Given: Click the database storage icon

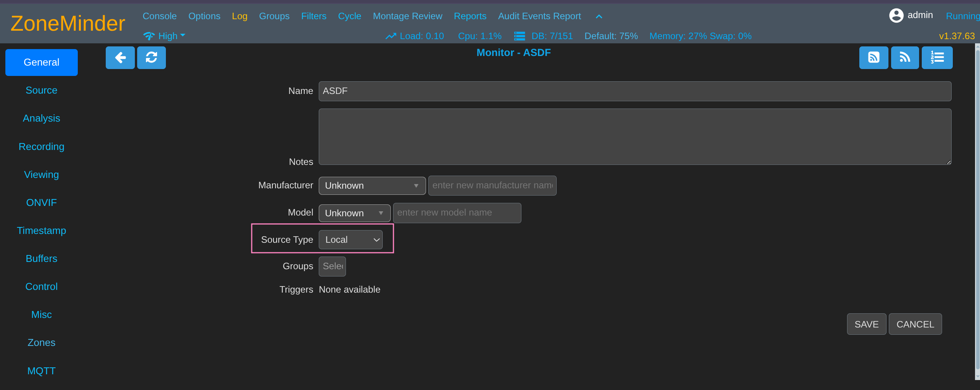Looking at the screenshot, I should pyautogui.click(x=519, y=36).
